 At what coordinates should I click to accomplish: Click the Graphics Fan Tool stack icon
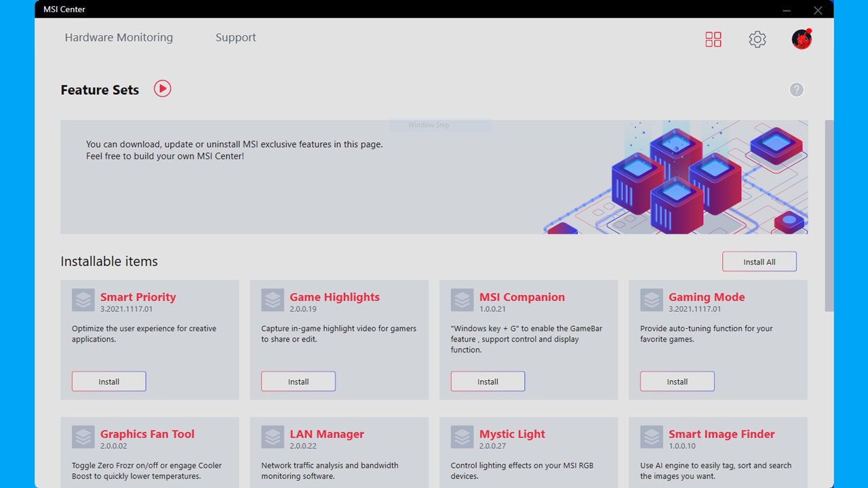(x=83, y=437)
